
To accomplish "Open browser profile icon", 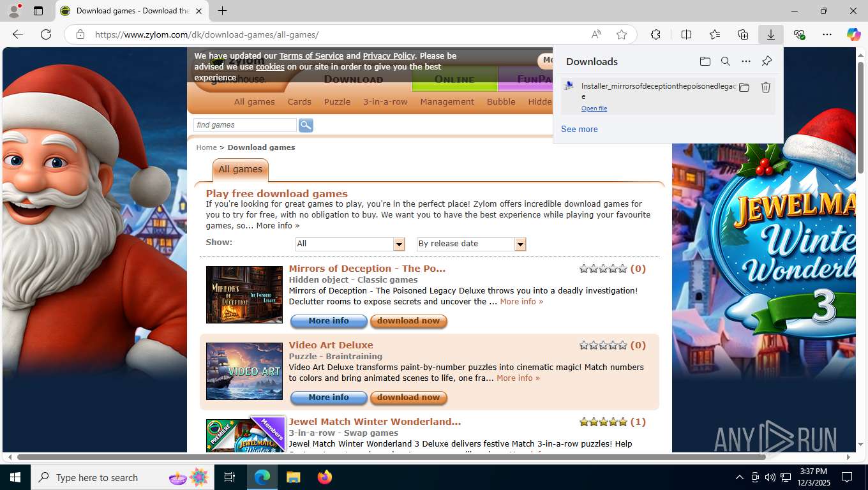I will [13, 11].
